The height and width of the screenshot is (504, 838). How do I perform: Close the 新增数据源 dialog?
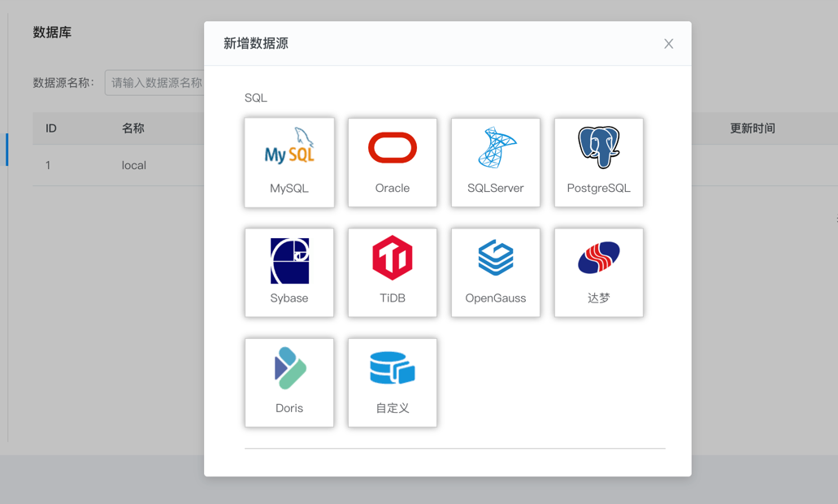669,44
